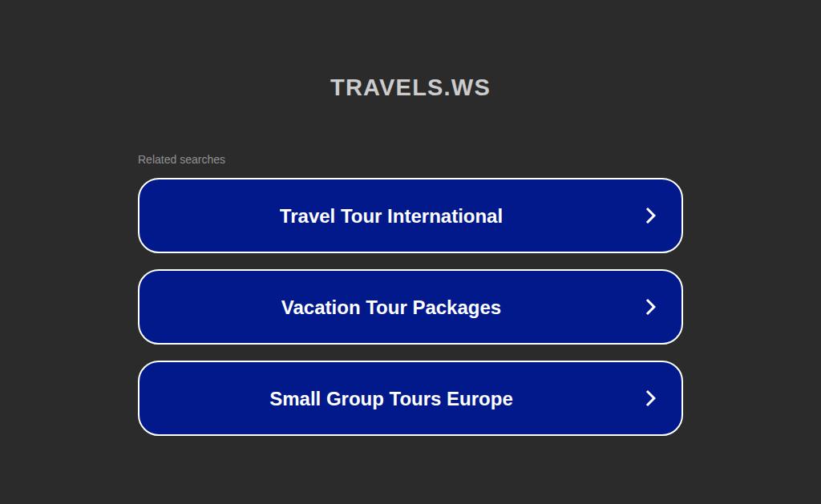Click the chevron arrow beside Small Group Tours Europe
The image size is (821, 504).
coord(650,398)
